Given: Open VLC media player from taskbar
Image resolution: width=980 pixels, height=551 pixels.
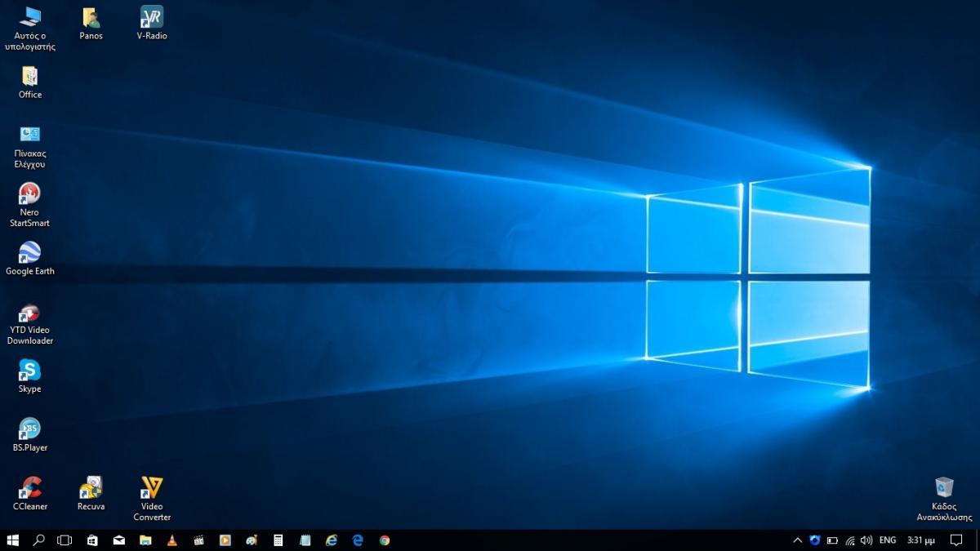Looking at the screenshot, I should [x=171, y=540].
